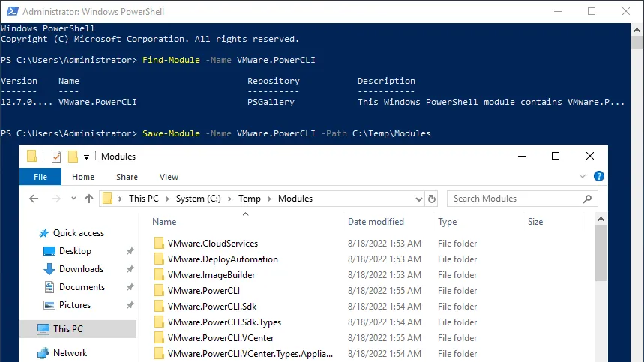
Task: Click the VMware.PowerCLI folder icon
Action: [x=159, y=291]
